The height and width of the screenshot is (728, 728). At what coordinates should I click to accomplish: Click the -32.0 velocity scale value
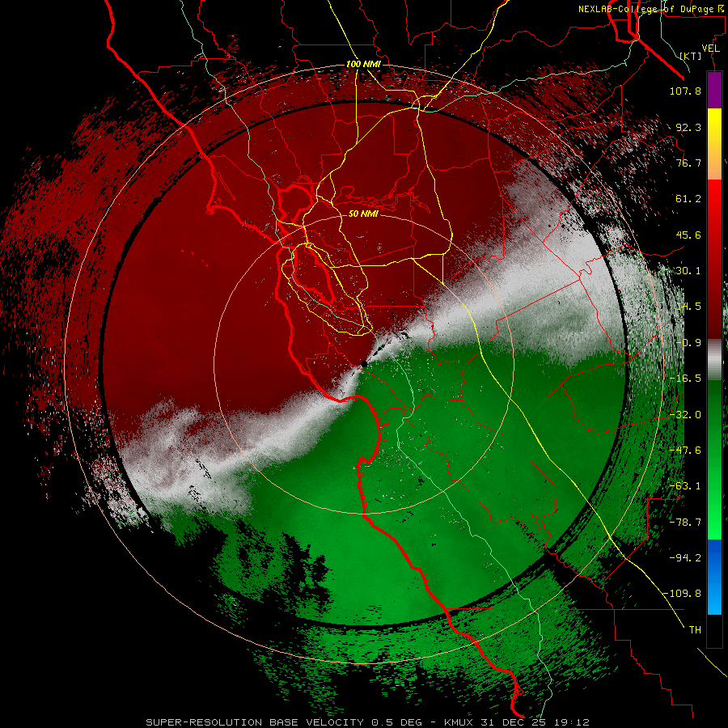685,415
